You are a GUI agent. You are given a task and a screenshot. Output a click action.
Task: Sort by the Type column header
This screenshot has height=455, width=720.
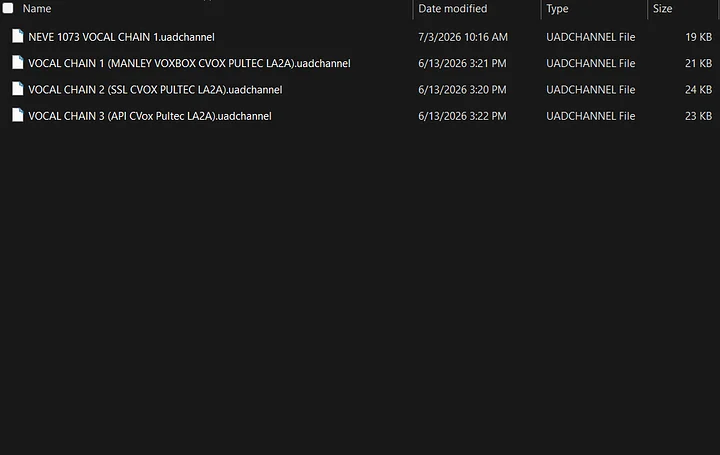pyautogui.click(x=557, y=8)
